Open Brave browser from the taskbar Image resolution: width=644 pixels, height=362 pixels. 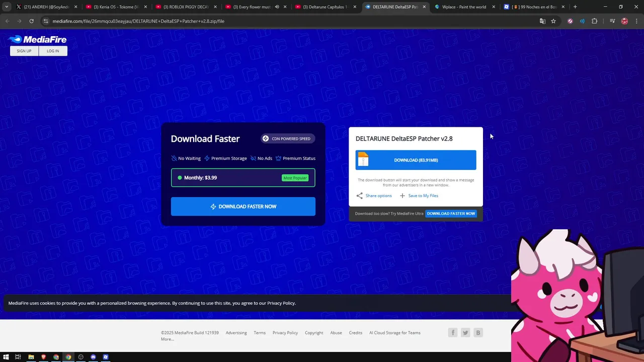pyautogui.click(x=43, y=357)
